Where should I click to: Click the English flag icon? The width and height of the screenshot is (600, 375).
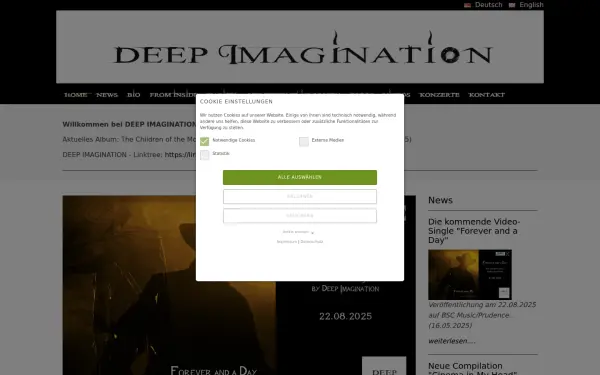click(512, 5)
